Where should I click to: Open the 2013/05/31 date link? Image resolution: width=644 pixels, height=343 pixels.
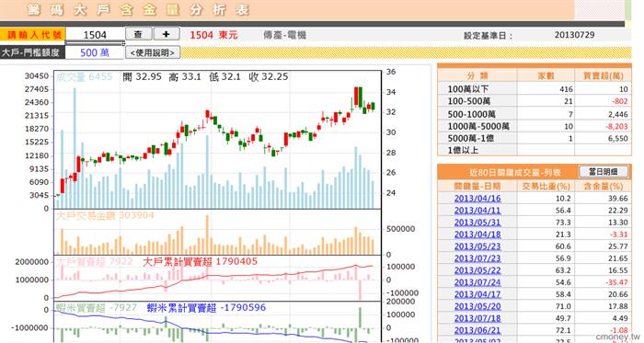(477, 223)
